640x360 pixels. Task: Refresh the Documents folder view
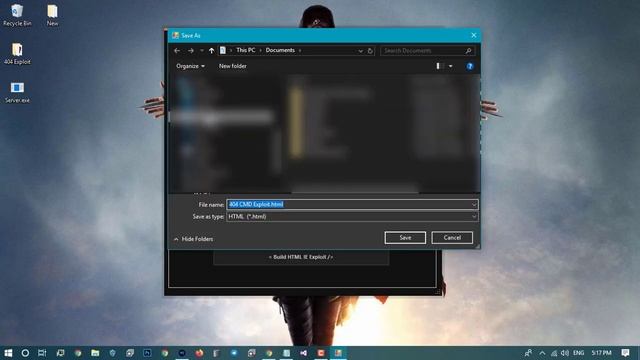pos(370,51)
